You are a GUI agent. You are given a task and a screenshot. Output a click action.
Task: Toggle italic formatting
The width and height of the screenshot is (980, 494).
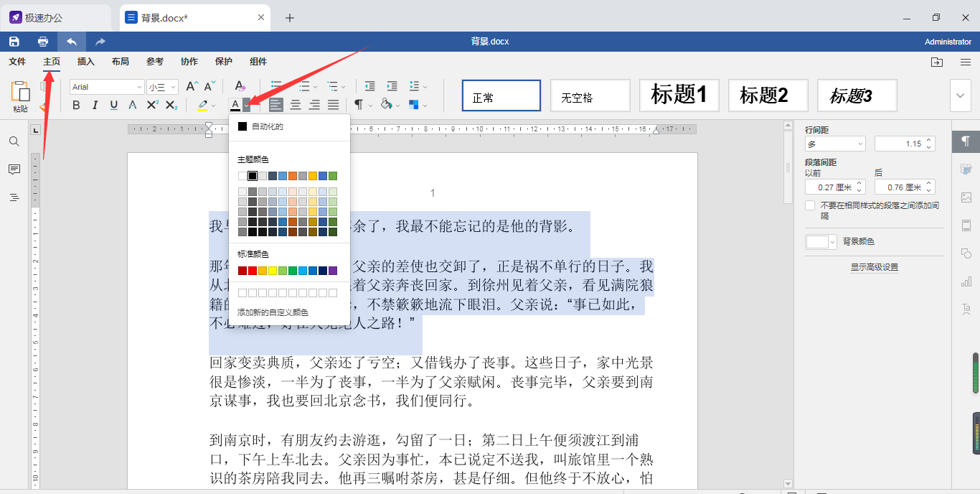95,106
